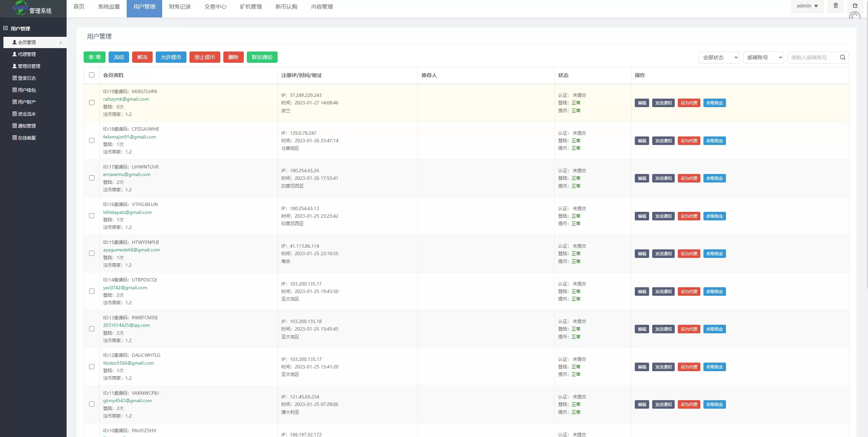Open 登录日志 in the sidebar

click(x=27, y=78)
